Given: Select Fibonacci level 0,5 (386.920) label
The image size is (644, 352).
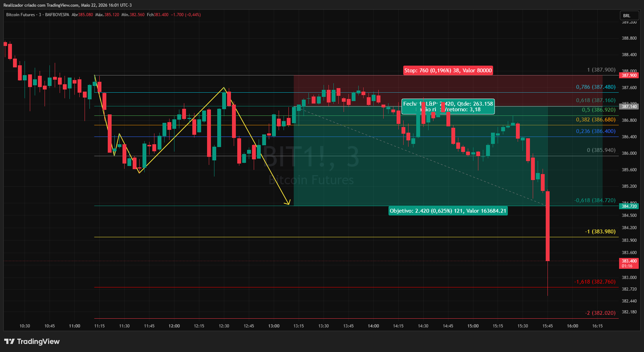Looking at the screenshot, I should point(599,110).
